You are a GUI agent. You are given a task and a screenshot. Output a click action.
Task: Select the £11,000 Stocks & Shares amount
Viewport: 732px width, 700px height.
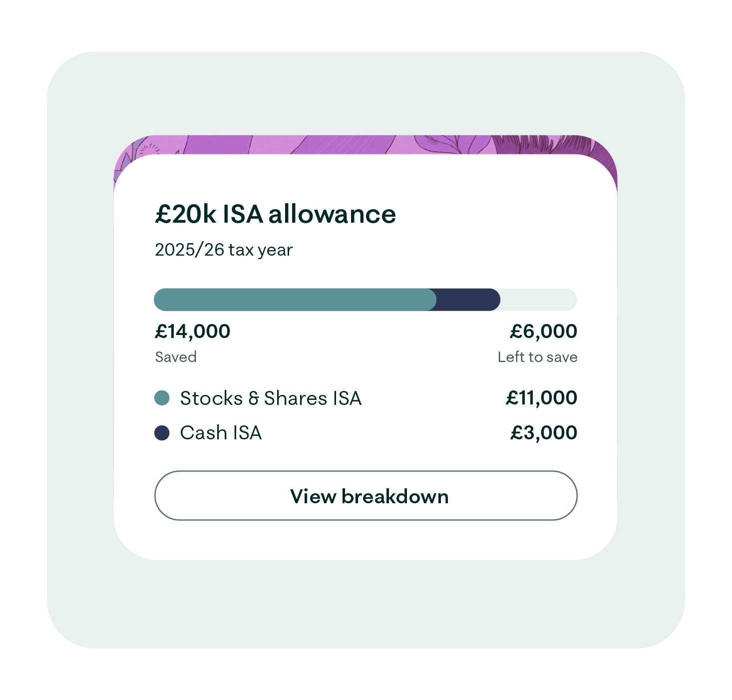point(541,398)
